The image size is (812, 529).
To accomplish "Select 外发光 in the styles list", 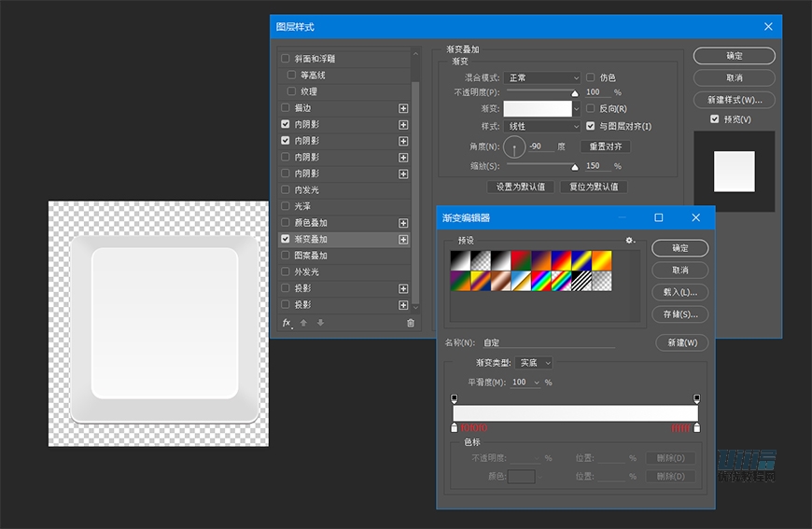I will pyautogui.click(x=306, y=271).
